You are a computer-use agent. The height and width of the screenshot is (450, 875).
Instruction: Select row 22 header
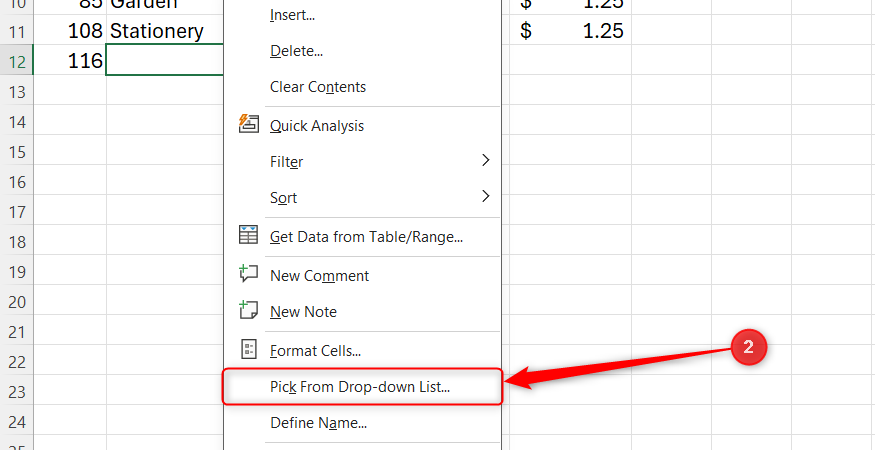point(17,362)
